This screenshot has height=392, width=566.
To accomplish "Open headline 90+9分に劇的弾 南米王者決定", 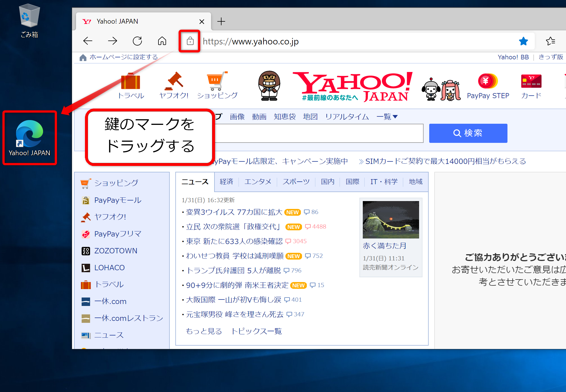I will 237,285.
